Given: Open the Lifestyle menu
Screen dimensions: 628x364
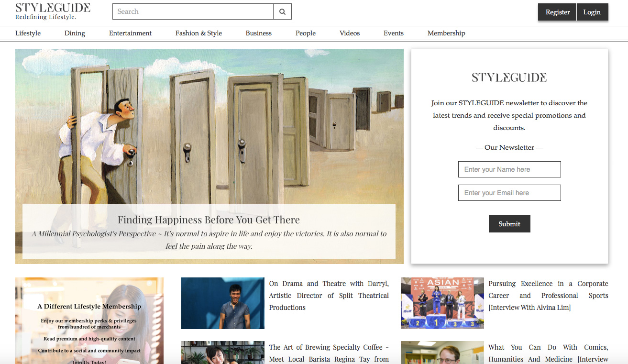Looking at the screenshot, I should 28,33.
